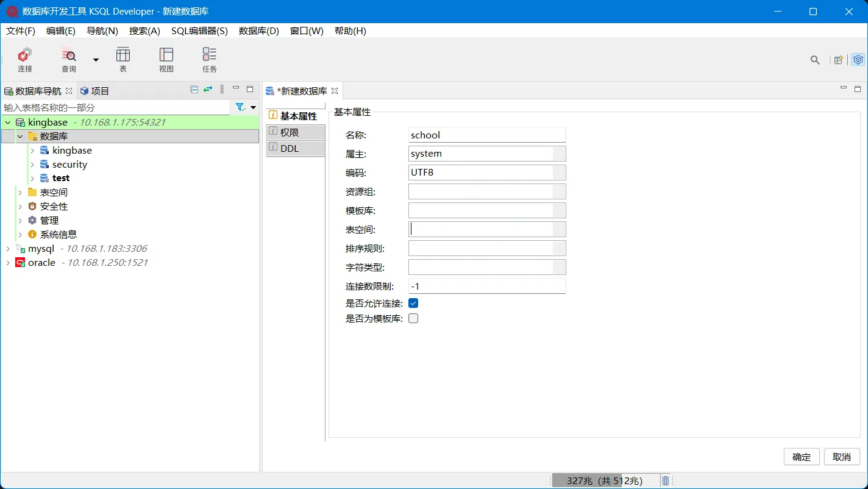Click the 表 table toolbar icon
The width and height of the screenshot is (868, 489).
coord(123,60)
